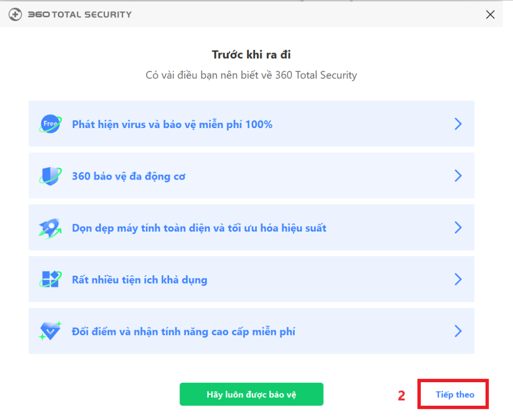Select 'Phát hiện virus và bảo vệ miễn phí 100%'
Image resolution: width=513 pixels, height=420 pixels.
pos(172,125)
